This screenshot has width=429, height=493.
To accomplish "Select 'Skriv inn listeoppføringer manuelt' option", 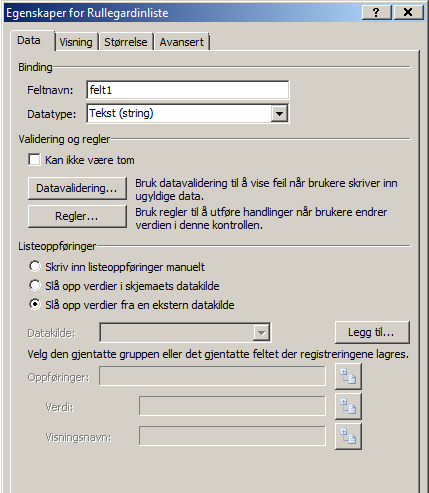I will (35, 267).
